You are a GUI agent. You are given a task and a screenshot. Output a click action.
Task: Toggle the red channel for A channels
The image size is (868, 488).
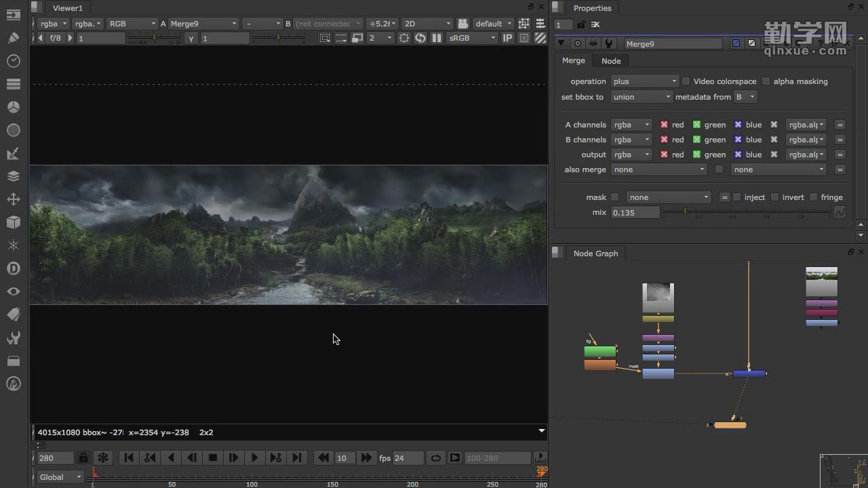665,125
